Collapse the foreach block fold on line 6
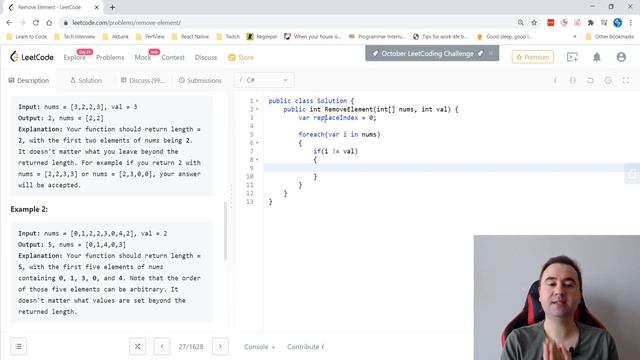This screenshot has width=640, height=360. coord(257,143)
